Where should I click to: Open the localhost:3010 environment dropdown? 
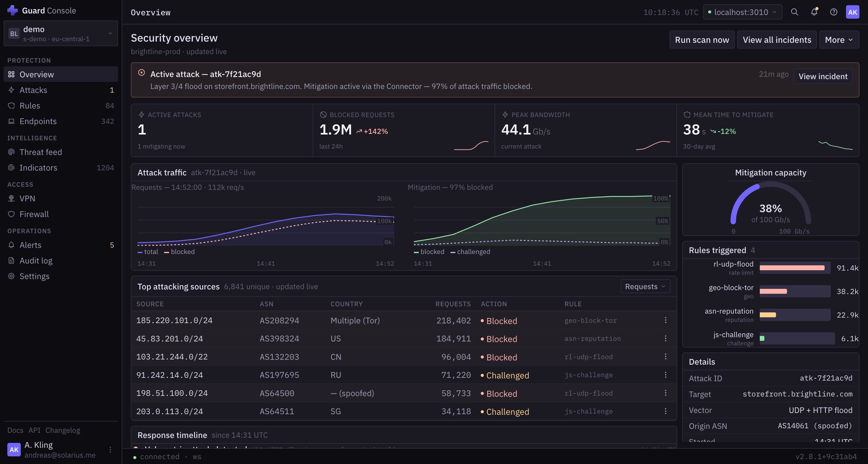pyautogui.click(x=742, y=12)
